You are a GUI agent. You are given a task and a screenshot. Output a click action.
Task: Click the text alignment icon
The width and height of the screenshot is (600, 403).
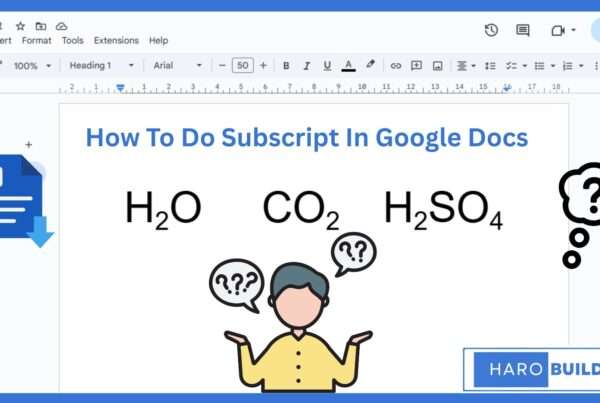[462, 66]
